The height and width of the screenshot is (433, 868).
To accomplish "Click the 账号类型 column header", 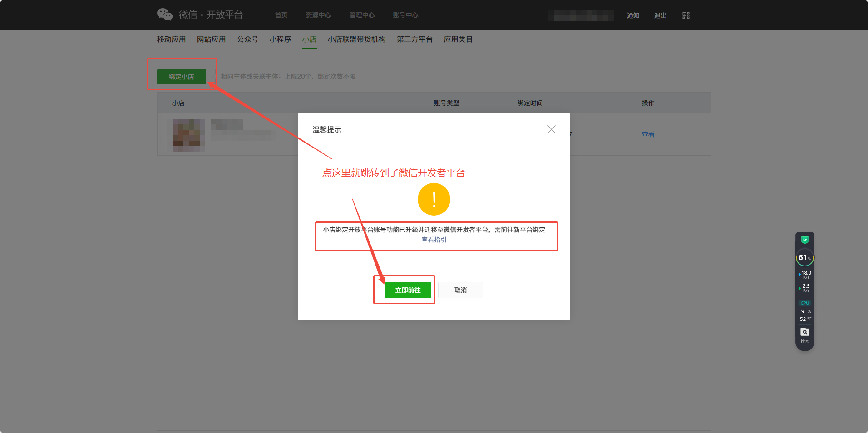I will click(x=447, y=103).
